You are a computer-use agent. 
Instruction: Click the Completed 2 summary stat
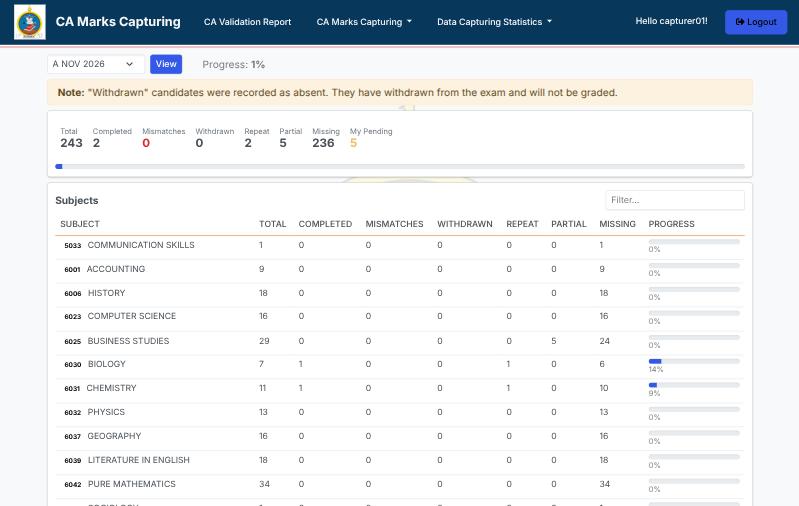[112, 138]
